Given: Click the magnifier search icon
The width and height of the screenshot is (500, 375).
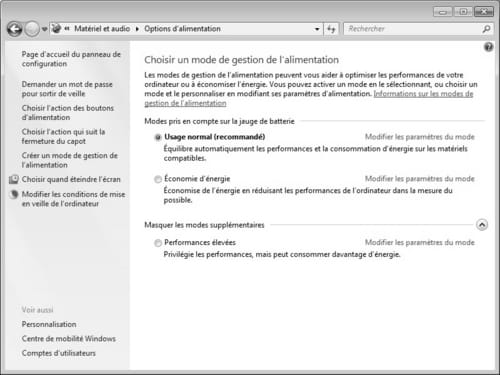Looking at the screenshot, I should (486, 29).
